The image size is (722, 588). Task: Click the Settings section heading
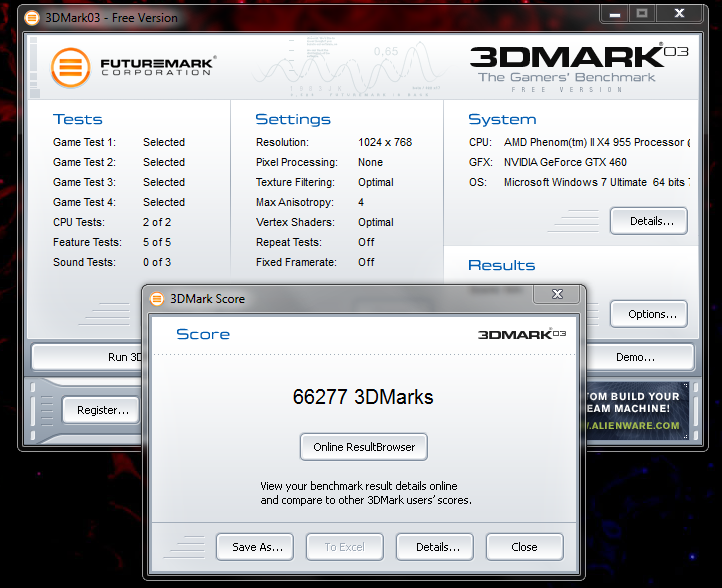(293, 119)
